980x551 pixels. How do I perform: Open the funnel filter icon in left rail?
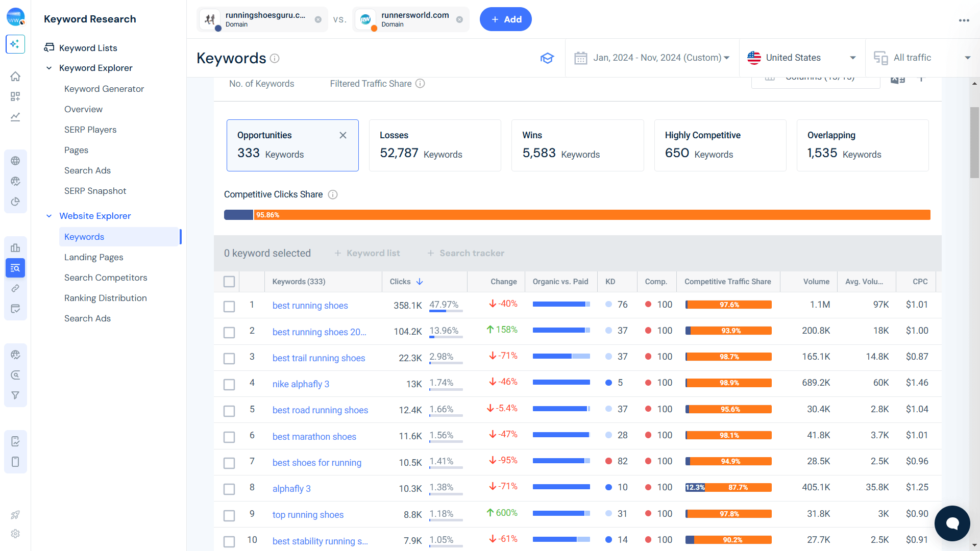(15, 395)
